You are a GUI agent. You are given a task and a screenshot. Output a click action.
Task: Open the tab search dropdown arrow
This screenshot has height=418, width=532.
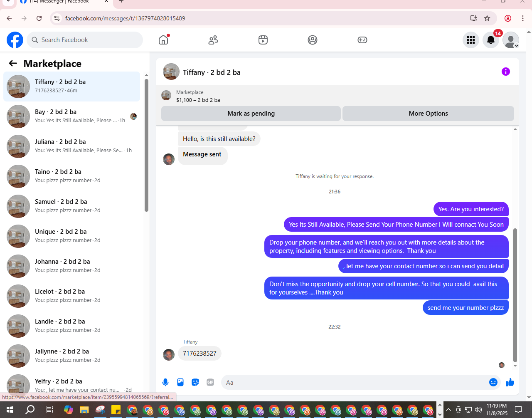coord(7,2)
